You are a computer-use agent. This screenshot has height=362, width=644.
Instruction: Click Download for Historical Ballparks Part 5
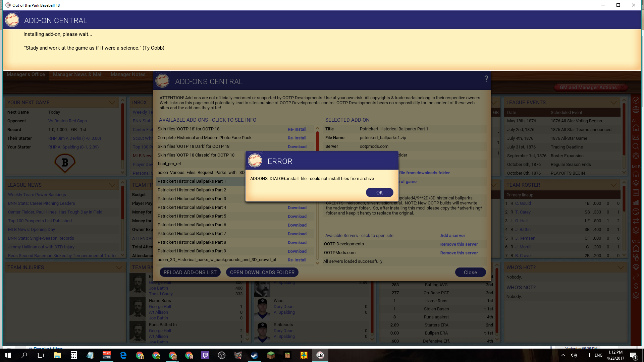pyautogui.click(x=297, y=216)
